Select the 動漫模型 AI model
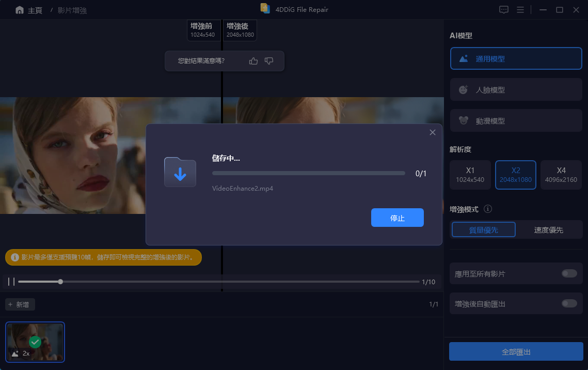The height and width of the screenshot is (370, 588). click(x=516, y=120)
